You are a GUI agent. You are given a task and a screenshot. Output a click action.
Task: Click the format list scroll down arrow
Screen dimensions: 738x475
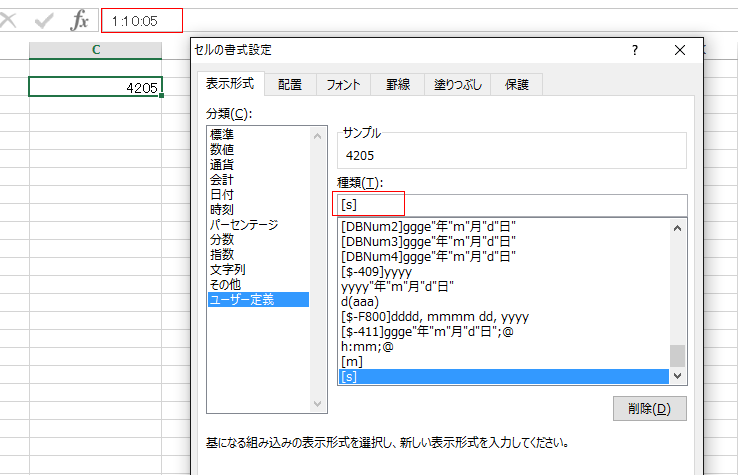point(677,376)
